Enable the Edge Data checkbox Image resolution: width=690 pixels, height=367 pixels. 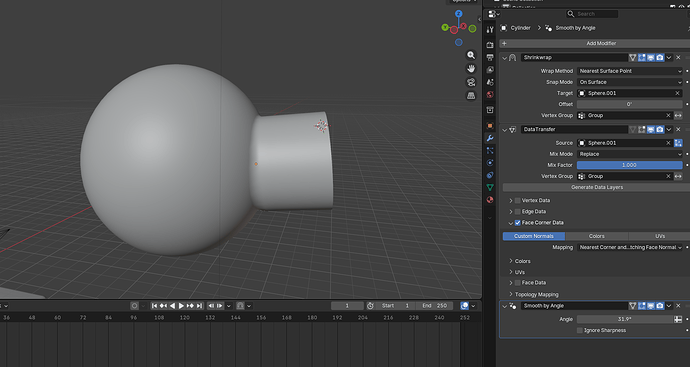point(518,212)
